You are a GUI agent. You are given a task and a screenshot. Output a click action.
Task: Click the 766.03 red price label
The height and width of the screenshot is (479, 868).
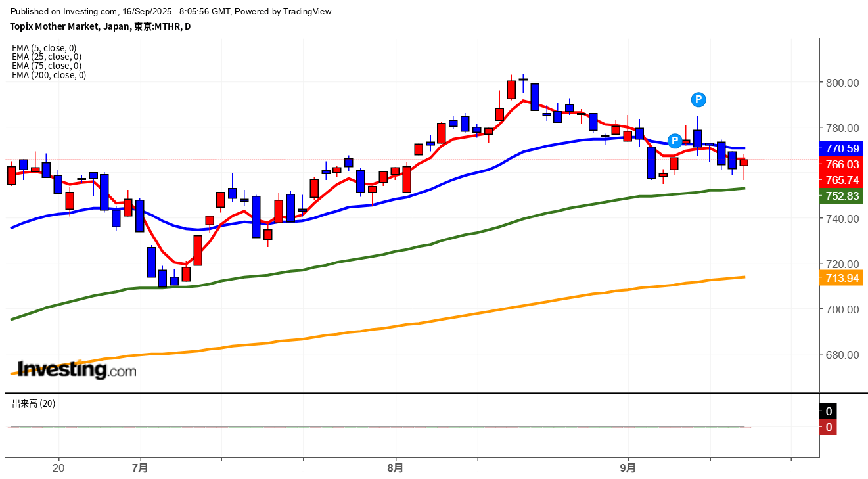click(x=842, y=164)
